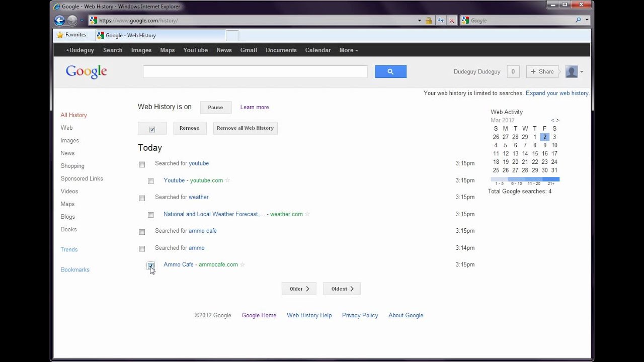Go forward with the browser forward arrow
This screenshot has height=362, width=644.
tap(72, 21)
